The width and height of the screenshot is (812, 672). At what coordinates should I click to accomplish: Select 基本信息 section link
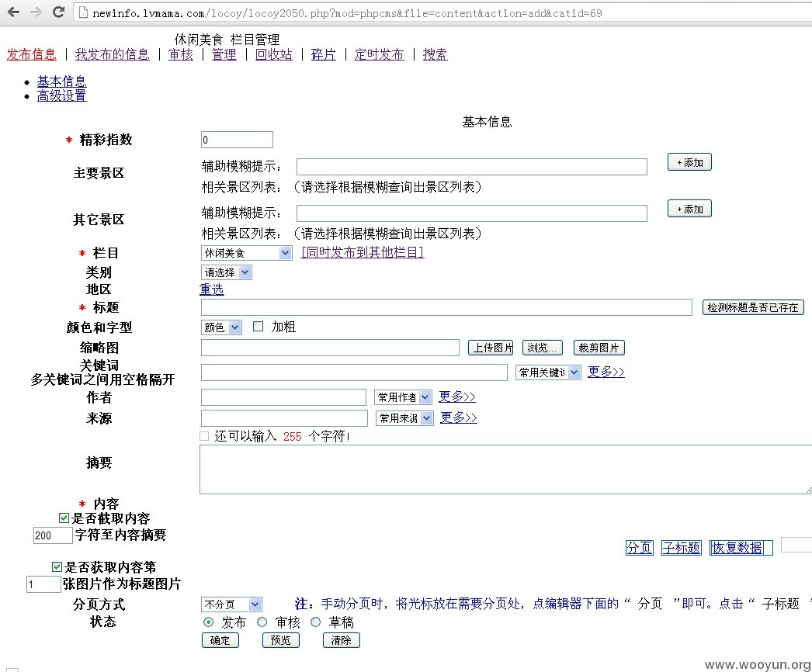pyautogui.click(x=61, y=81)
